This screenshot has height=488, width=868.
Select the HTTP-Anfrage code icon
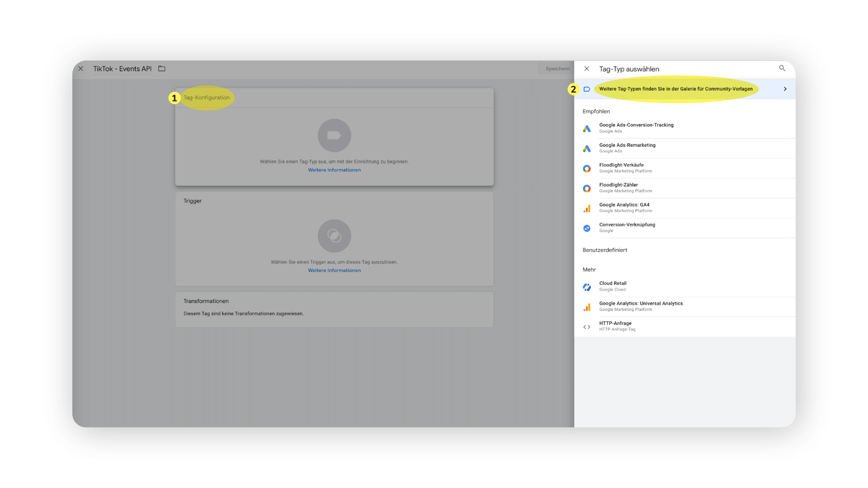click(x=587, y=327)
